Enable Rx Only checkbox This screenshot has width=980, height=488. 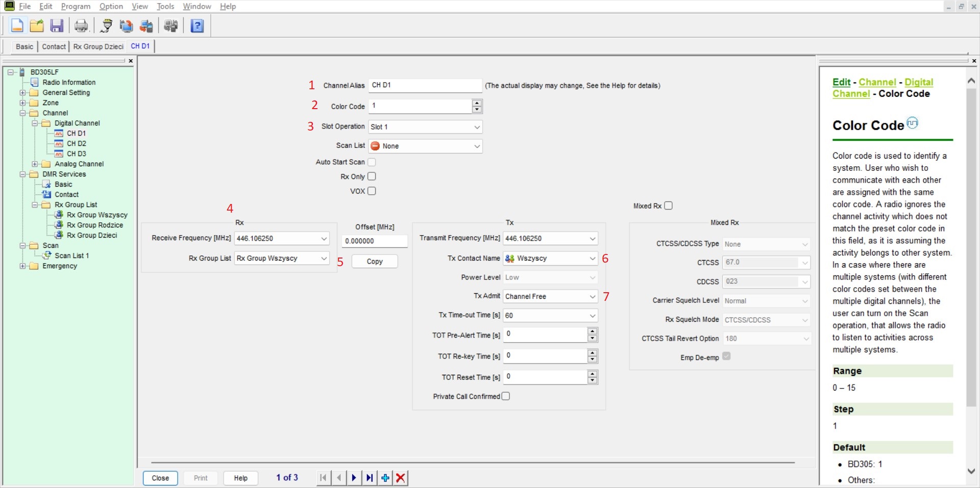point(372,176)
